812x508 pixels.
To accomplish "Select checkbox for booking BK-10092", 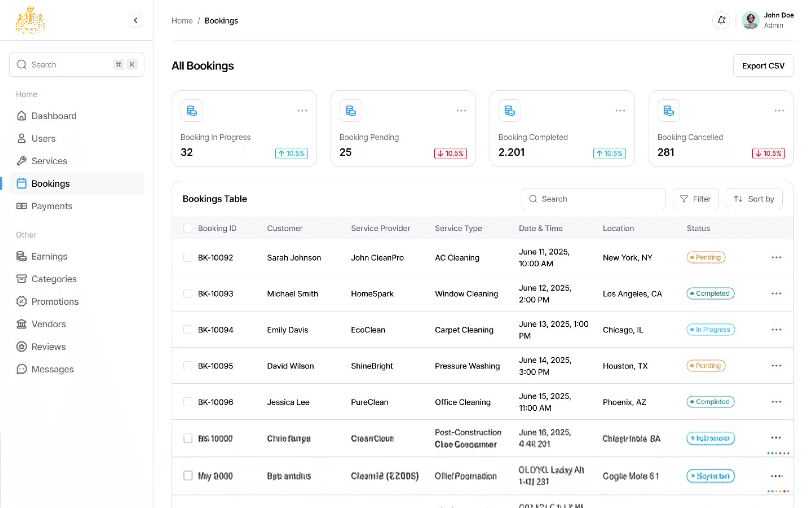I will coord(188,257).
